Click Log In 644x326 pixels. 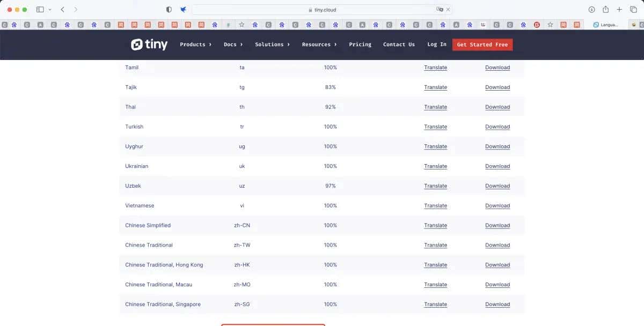[x=437, y=45]
